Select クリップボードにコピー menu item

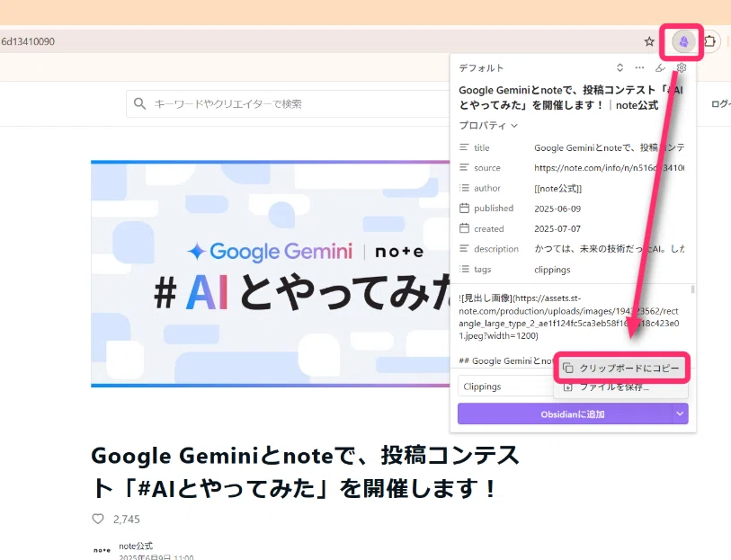pos(621,368)
